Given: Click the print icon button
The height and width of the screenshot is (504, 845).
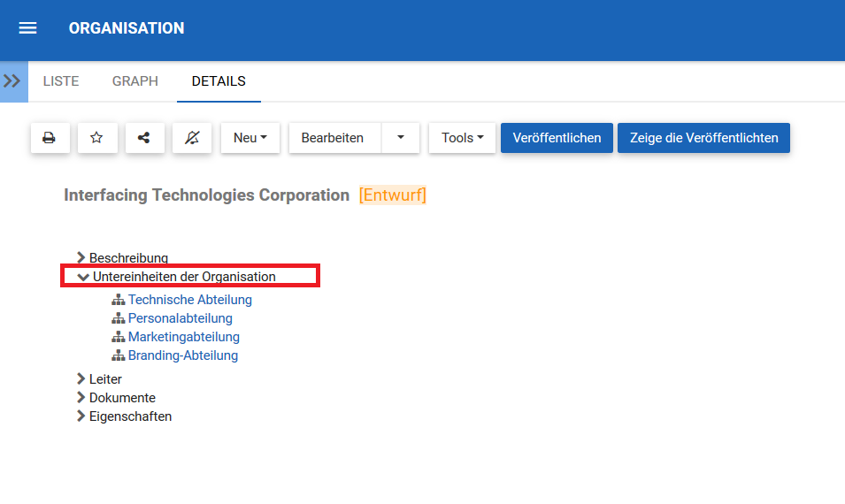Looking at the screenshot, I should click(x=50, y=138).
